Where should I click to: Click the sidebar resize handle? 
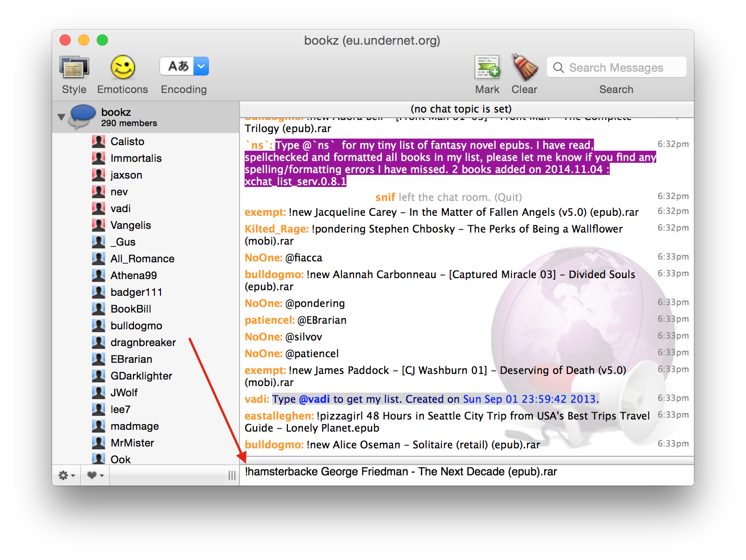tap(232, 475)
